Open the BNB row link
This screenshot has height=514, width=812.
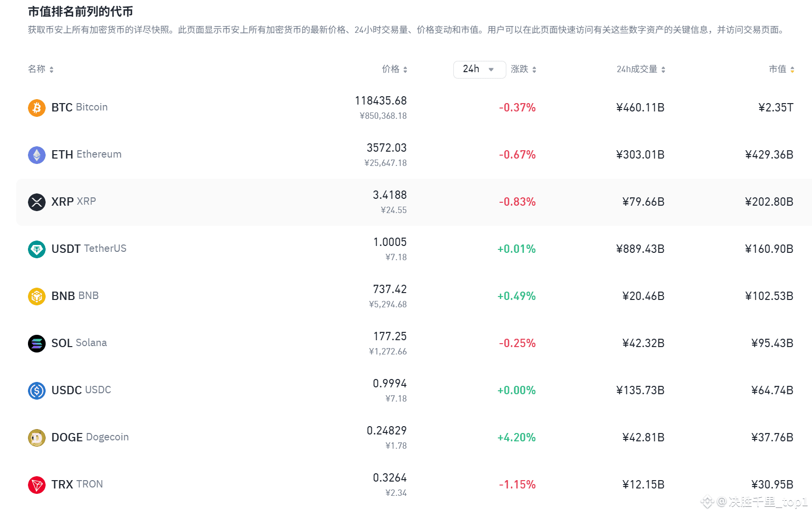coord(414,296)
